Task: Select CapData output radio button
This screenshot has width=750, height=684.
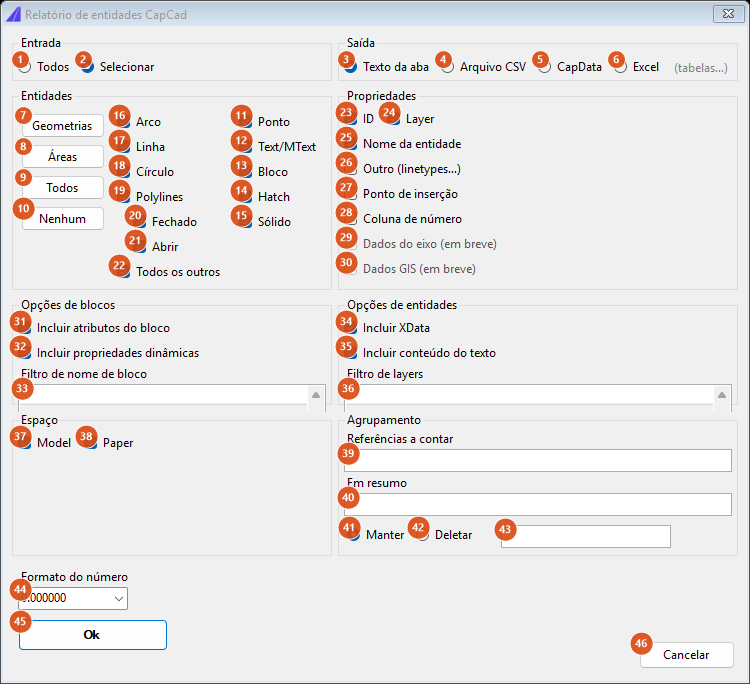Action: click(544, 67)
